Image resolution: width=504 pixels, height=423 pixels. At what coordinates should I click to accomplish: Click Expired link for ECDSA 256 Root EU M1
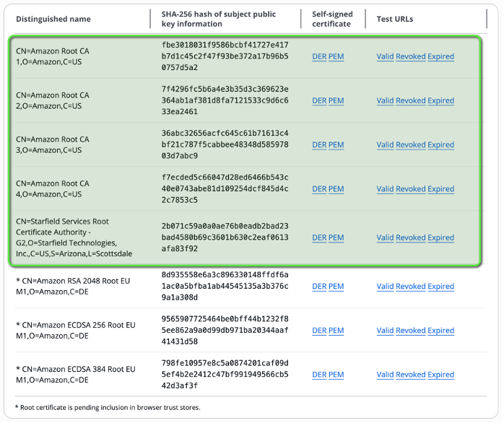[x=443, y=331]
